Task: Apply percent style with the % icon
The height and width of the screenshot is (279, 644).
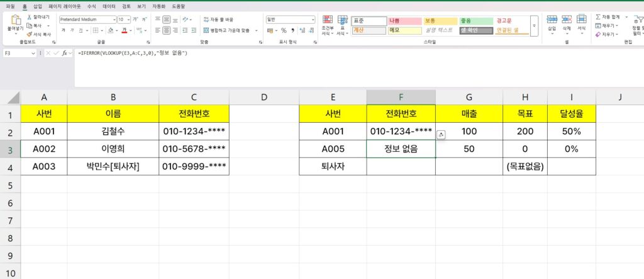Action: tap(284, 30)
